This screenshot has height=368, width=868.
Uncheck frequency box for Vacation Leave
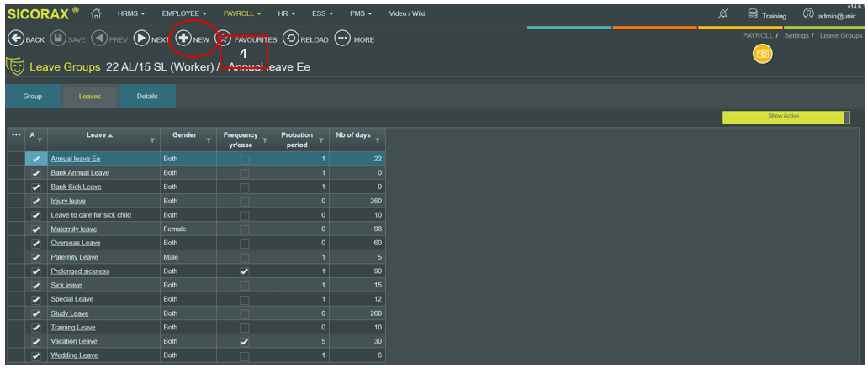244,341
